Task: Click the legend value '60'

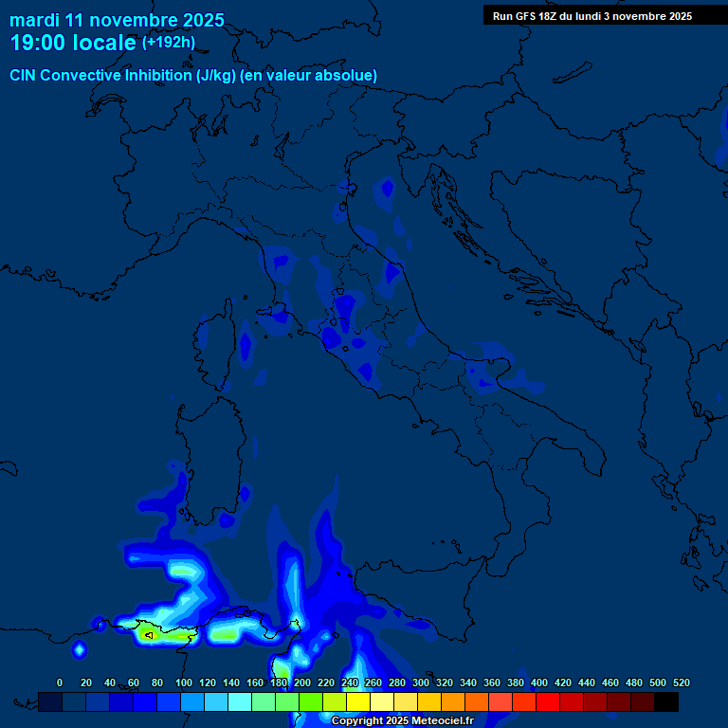Action: pyautogui.click(x=134, y=682)
